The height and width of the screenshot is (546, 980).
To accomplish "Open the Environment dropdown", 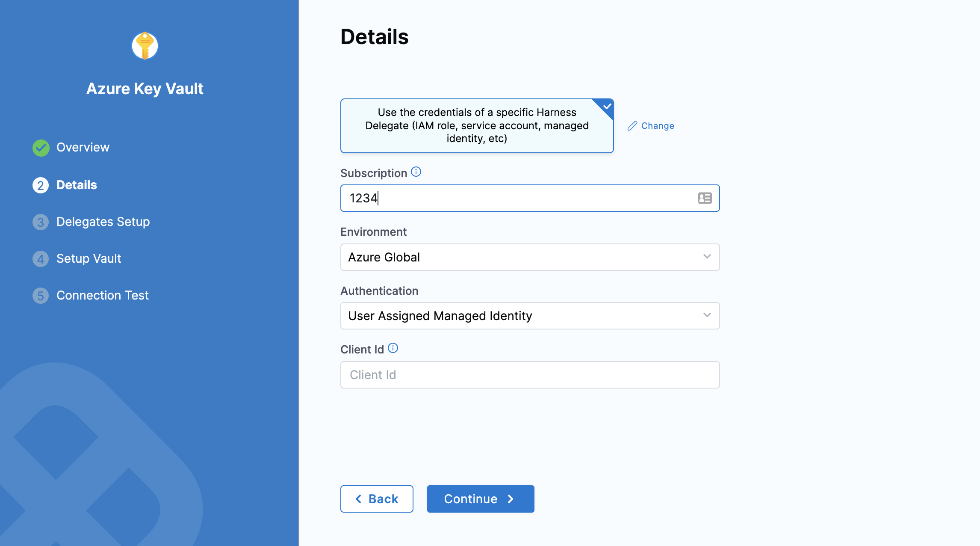I will (529, 257).
